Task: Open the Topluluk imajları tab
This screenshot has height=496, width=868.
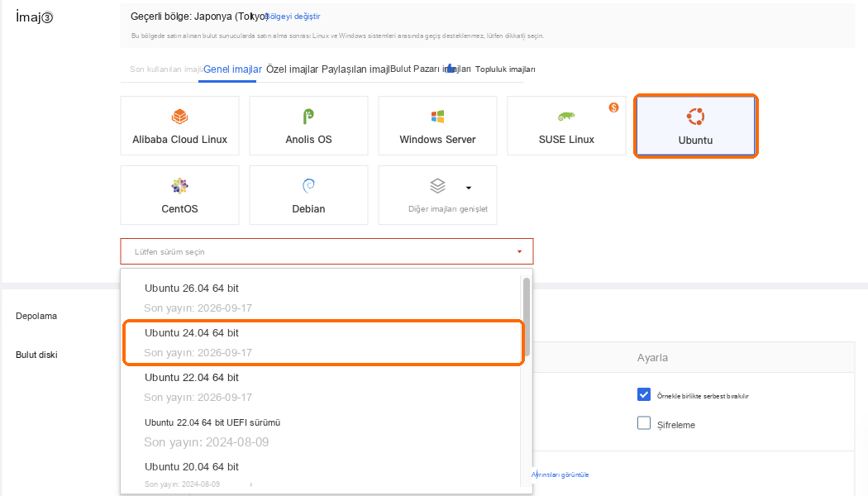Action: 505,69
